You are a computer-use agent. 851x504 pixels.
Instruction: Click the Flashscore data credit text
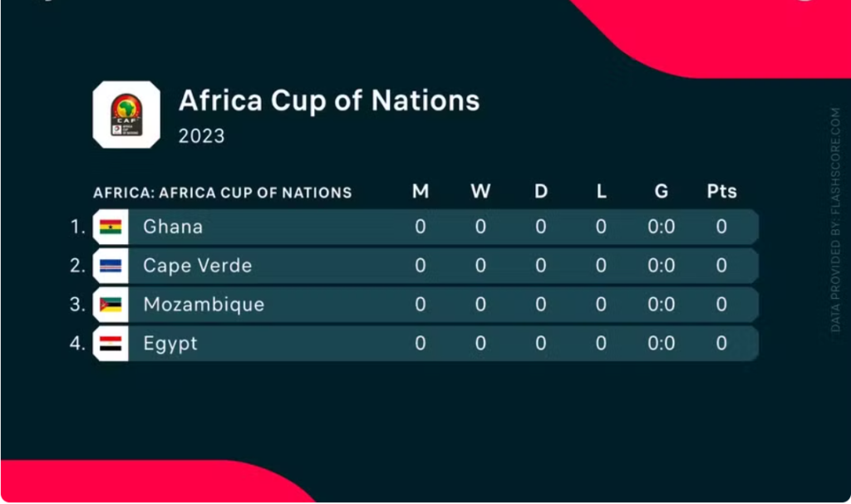click(836, 220)
